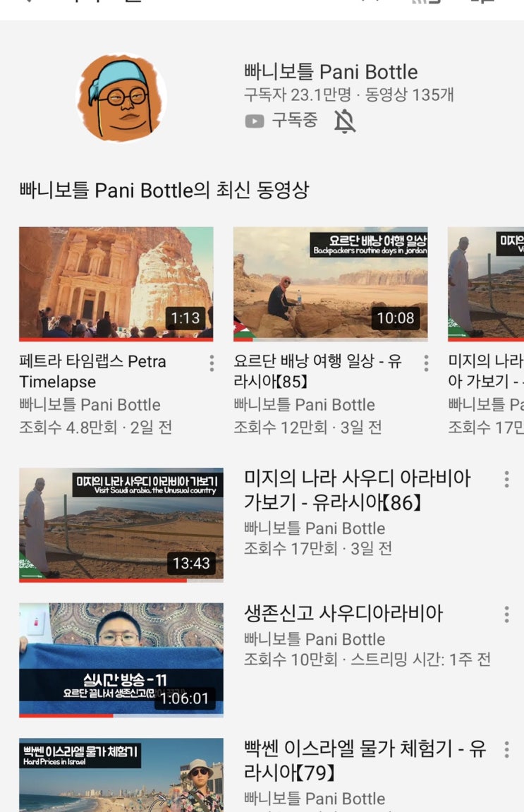
Task: Click the 빠니보틀 Pani Bottle channel name header
Action: (x=331, y=72)
